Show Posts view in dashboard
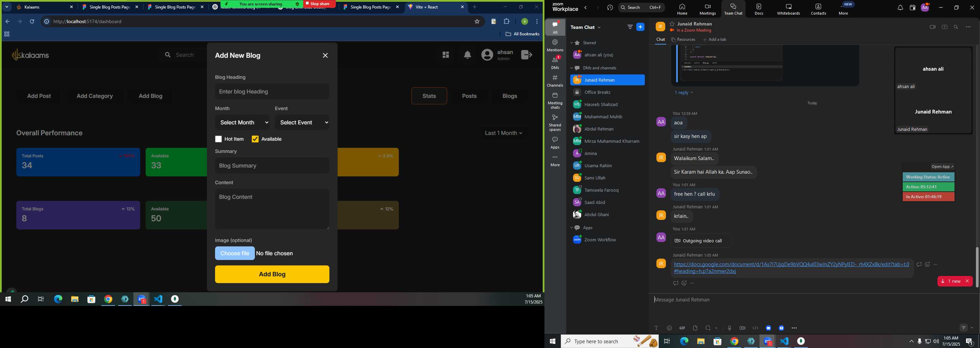This screenshot has height=348, width=980. [469, 96]
